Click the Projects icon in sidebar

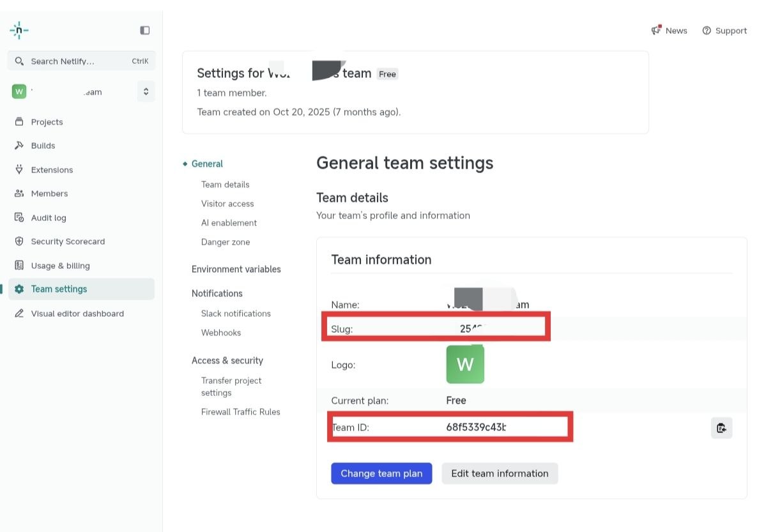(x=19, y=121)
